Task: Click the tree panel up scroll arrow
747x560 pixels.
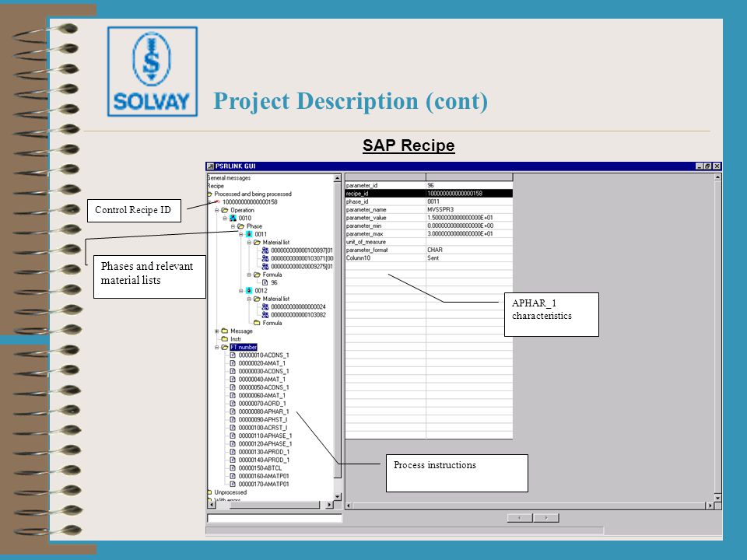Action: click(338, 178)
